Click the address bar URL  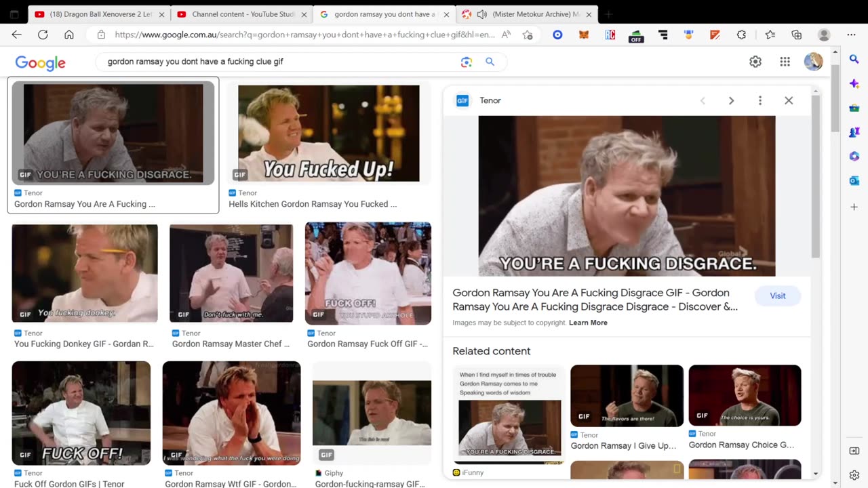coord(305,35)
